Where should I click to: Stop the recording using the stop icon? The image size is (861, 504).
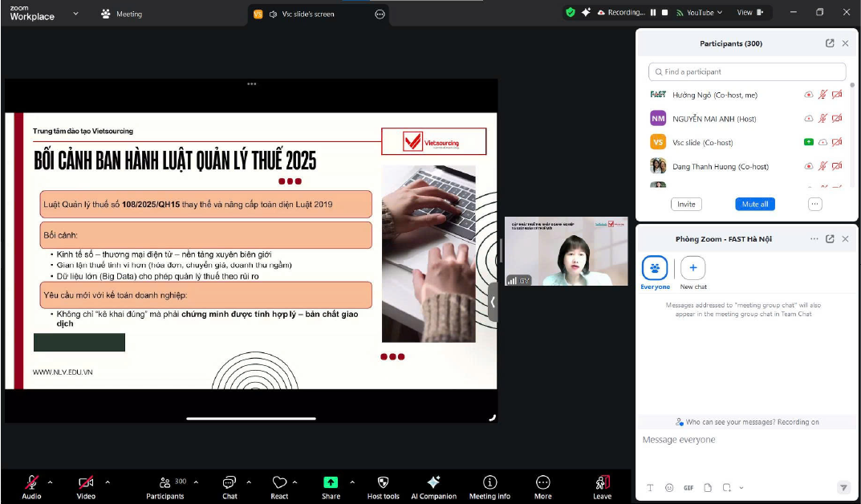point(664,13)
